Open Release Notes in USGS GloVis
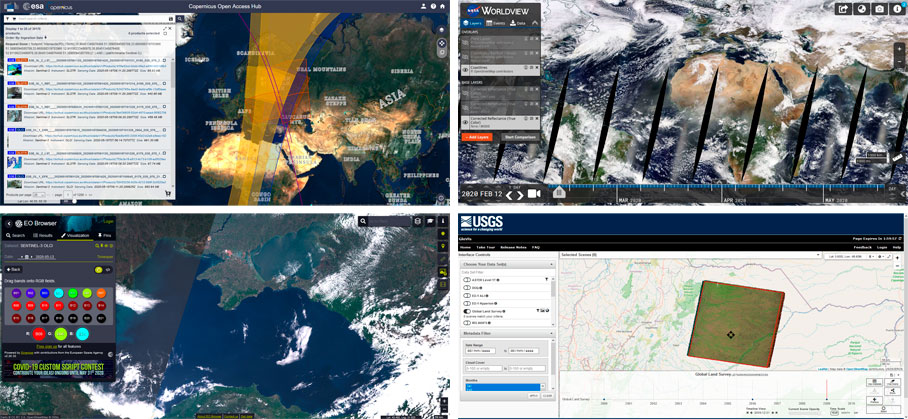The height and width of the screenshot is (419, 908). click(x=514, y=247)
